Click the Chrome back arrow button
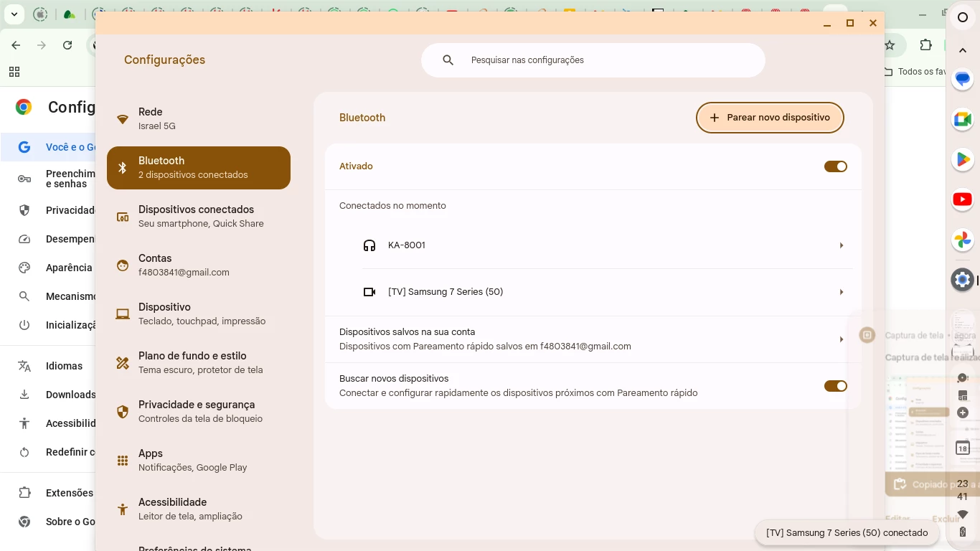This screenshot has width=980, height=551. pyautogui.click(x=16, y=45)
